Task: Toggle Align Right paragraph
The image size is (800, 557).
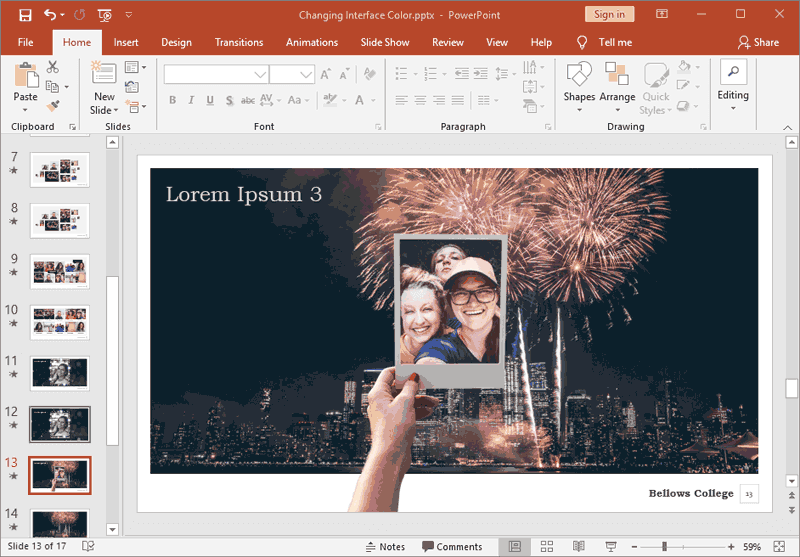Action: (439, 100)
